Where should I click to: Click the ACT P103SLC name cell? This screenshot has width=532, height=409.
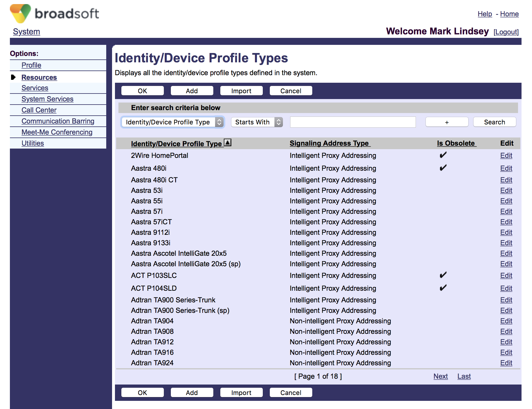[x=154, y=276]
